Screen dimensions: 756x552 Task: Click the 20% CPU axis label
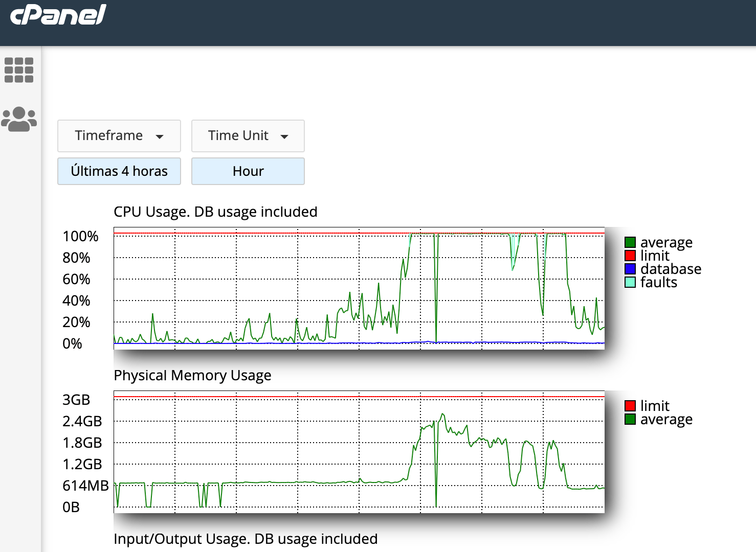[x=76, y=323]
